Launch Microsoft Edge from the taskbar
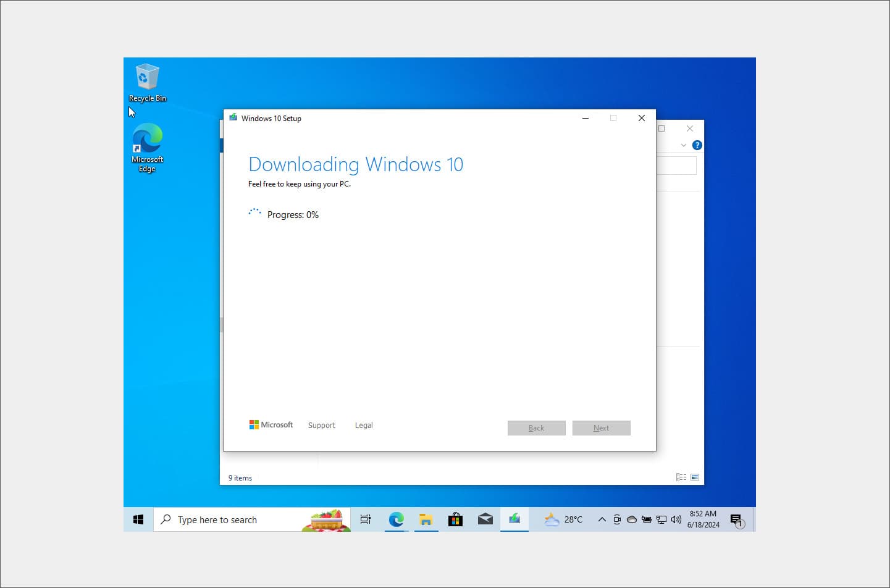 click(396, 519)
